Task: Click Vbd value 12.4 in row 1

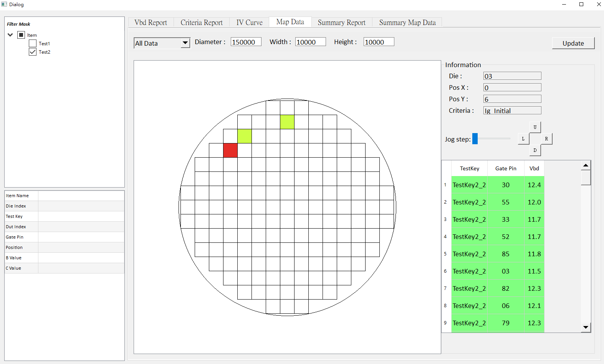Action: (534, 185)
